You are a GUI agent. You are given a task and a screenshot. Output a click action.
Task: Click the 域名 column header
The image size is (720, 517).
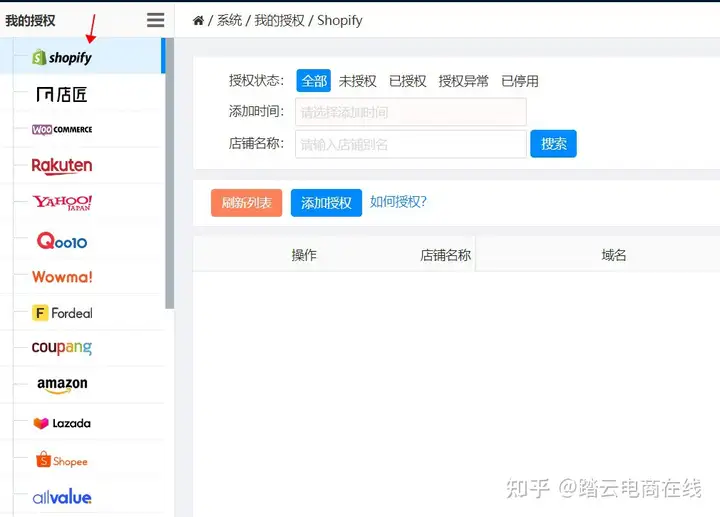[x=614, y=255]
